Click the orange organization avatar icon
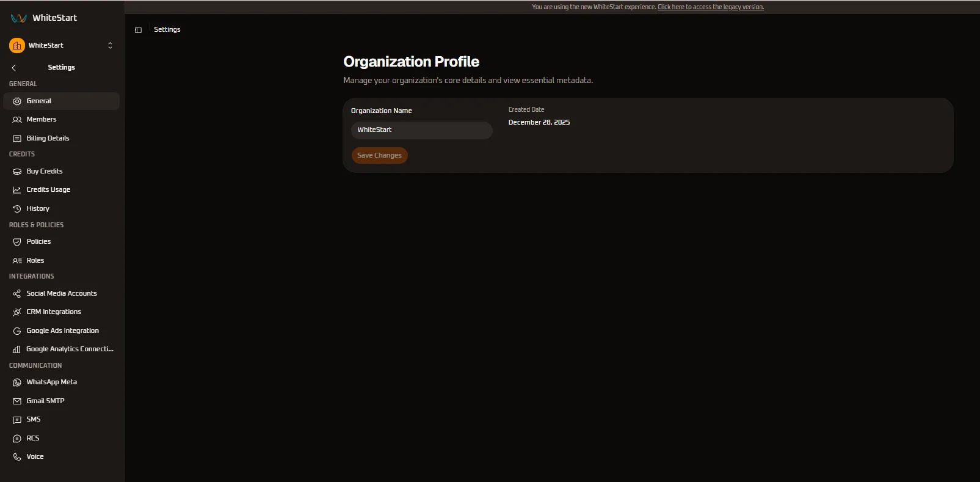This screenshot has width=980, height=482. click(17, 45)
